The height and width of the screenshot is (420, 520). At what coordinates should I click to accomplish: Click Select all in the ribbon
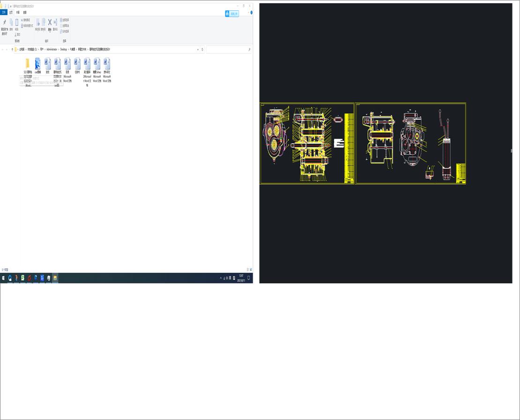65,20
